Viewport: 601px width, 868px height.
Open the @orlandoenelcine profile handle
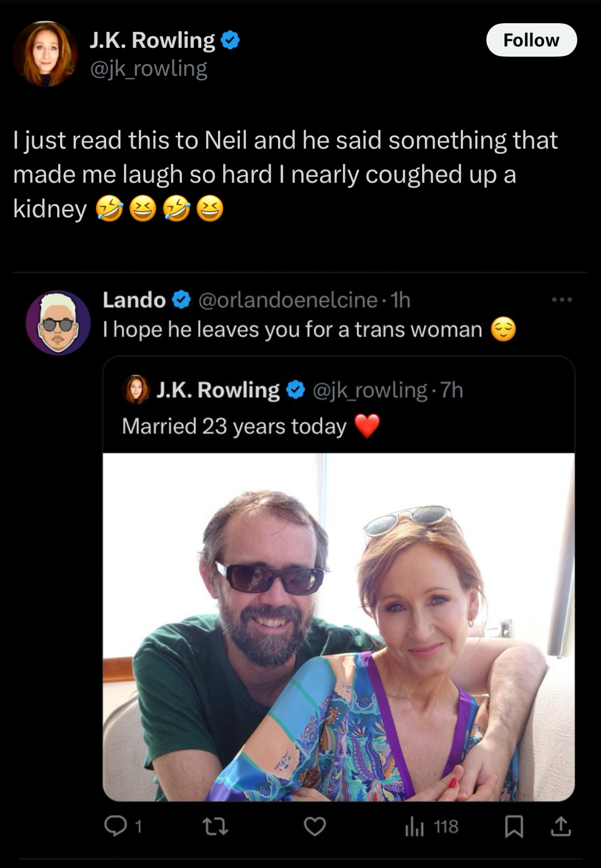click(288, 300)
